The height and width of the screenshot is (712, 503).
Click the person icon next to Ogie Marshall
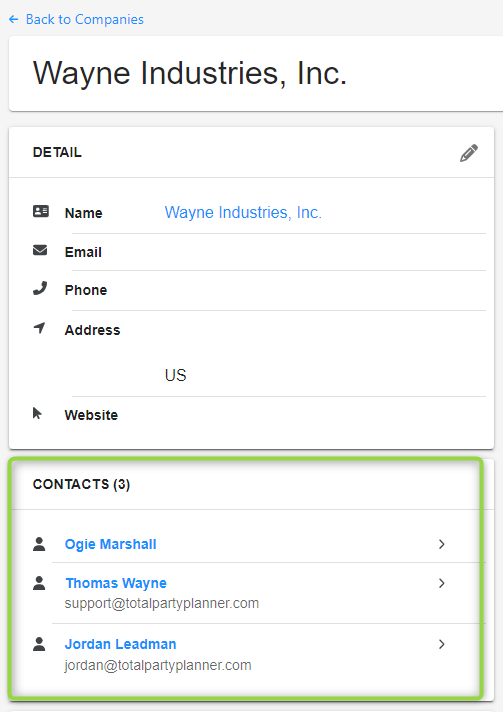[x=39, y=544]
